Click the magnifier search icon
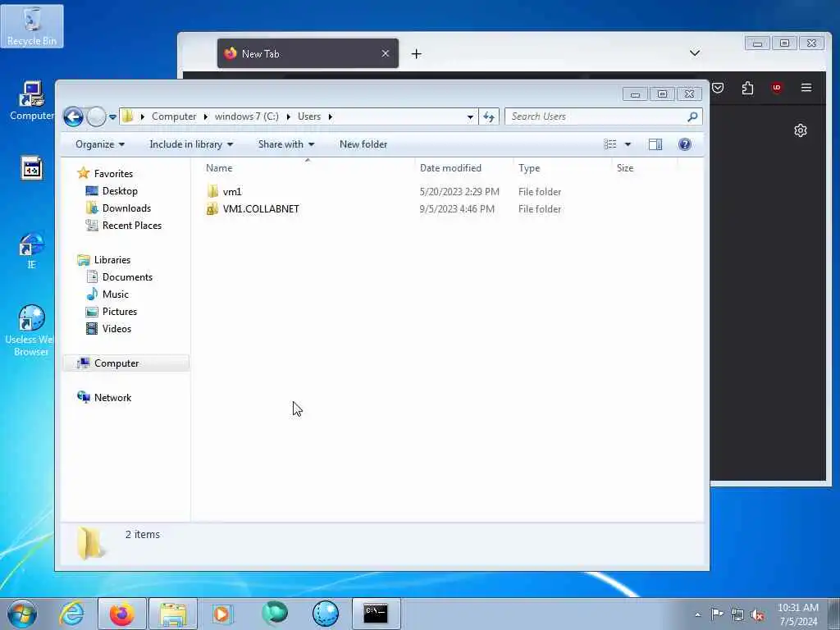 692,116
